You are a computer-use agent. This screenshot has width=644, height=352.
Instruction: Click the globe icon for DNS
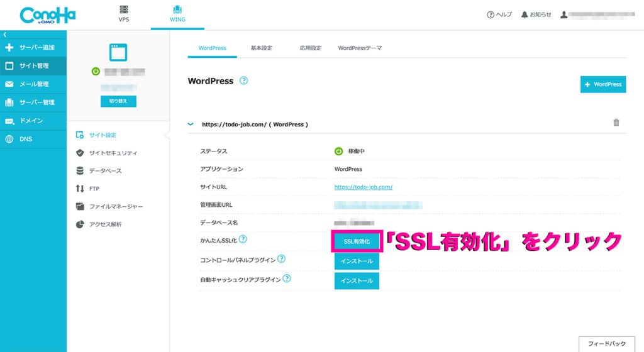pyautogui.click(x=9, y=139)
